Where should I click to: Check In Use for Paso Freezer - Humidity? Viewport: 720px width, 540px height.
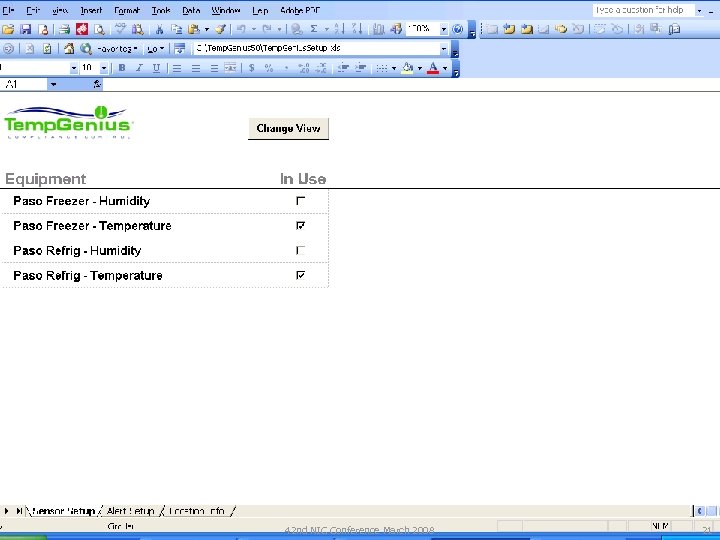(300, 201)
